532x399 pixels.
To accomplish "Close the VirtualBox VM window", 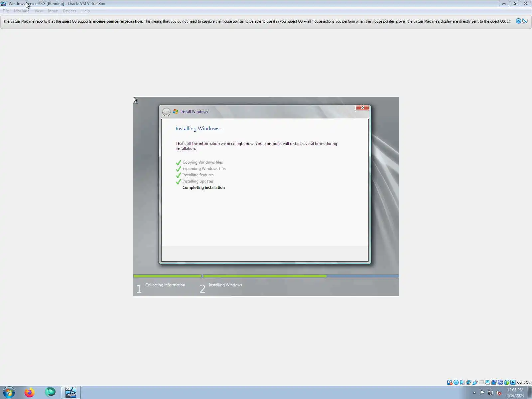I will tap(526, 4).
